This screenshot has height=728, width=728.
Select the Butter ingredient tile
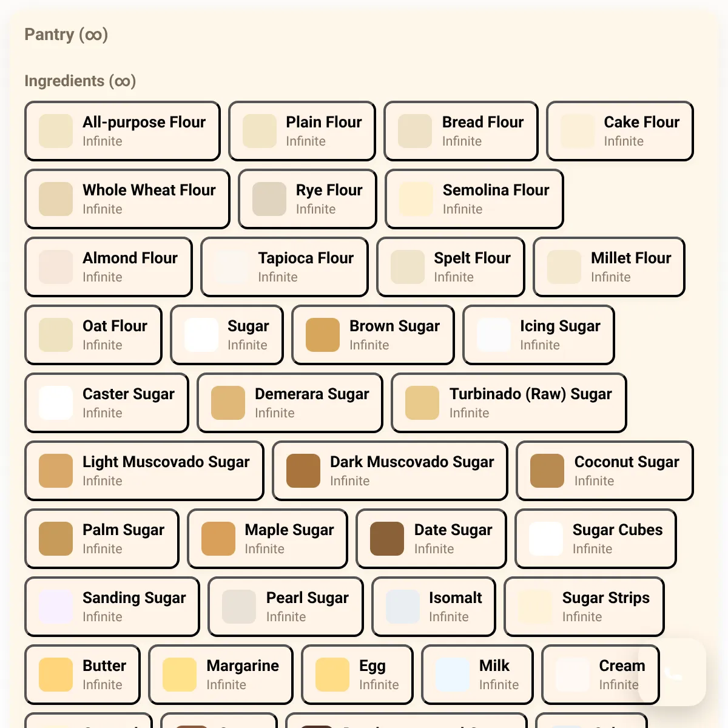point(83,675)
